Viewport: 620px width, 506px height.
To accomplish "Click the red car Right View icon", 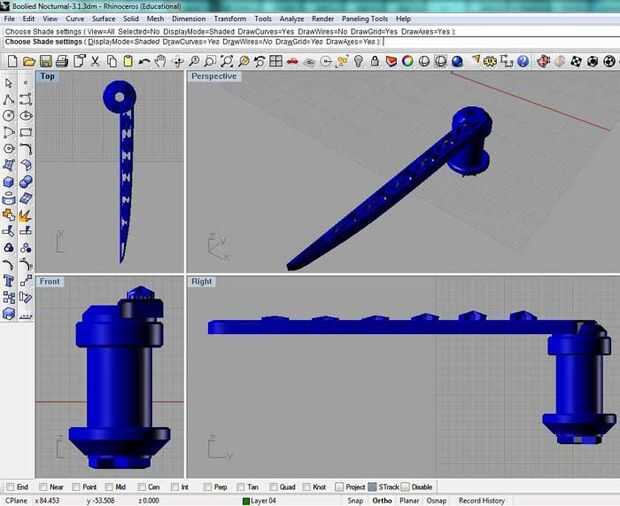I will [292, 61].
